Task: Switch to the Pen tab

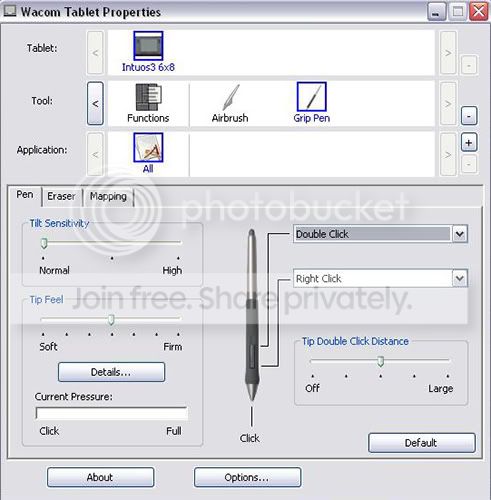Action: click(x=25, y=195)
